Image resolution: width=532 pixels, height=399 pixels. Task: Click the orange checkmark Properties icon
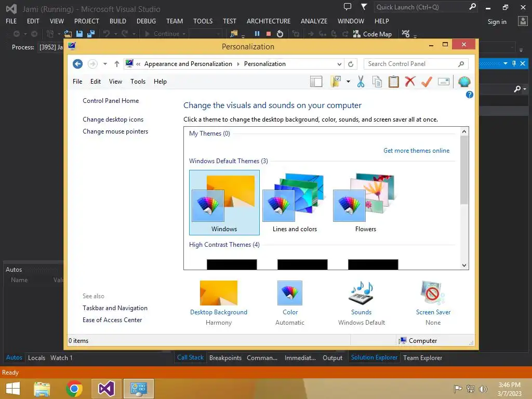point(427,82)
